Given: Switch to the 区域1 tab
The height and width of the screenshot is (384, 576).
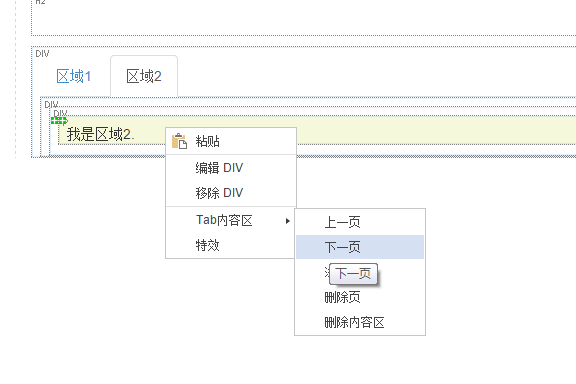Looking at the screenshot, I should tap(73, 76).
